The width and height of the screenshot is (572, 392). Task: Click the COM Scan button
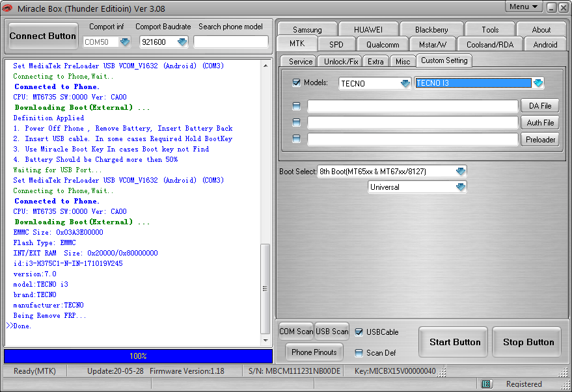296,331
